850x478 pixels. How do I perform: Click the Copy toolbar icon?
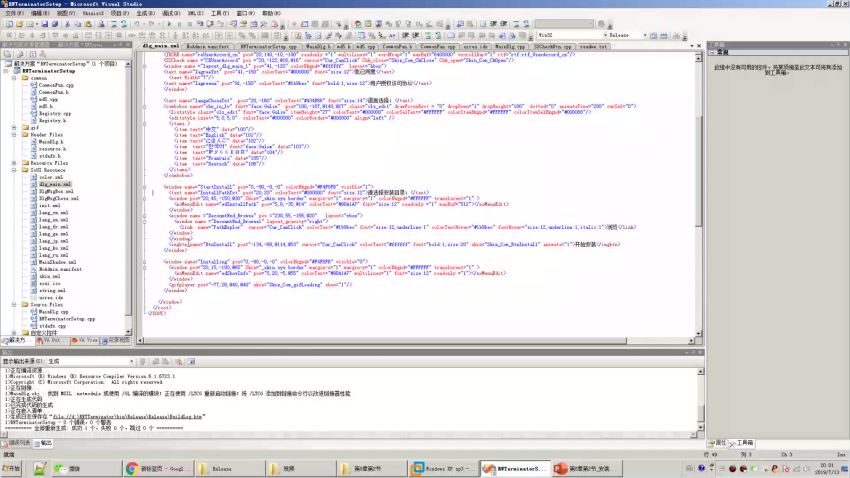coord(78,24)
